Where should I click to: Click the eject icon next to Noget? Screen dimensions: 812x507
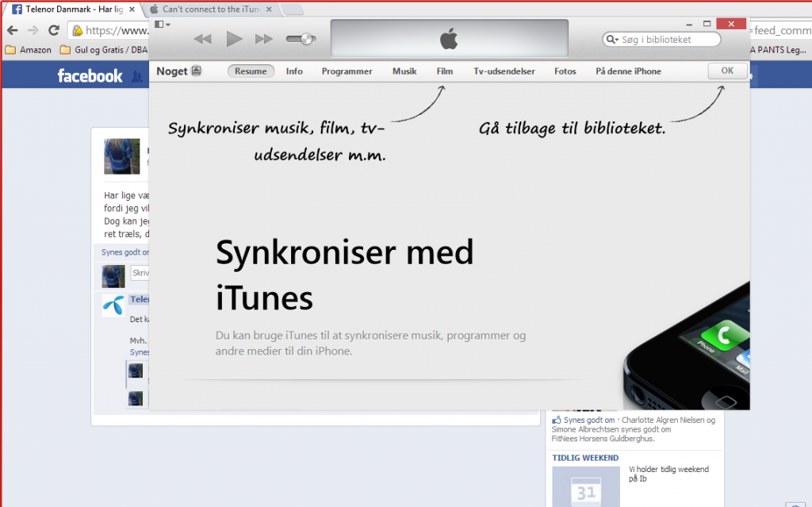click(197, 71)
